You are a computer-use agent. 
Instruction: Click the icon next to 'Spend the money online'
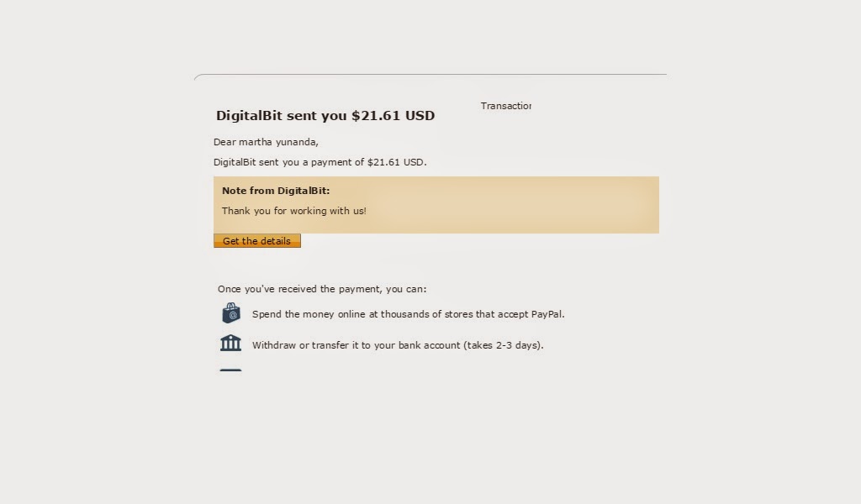click(x=230, y=312)
